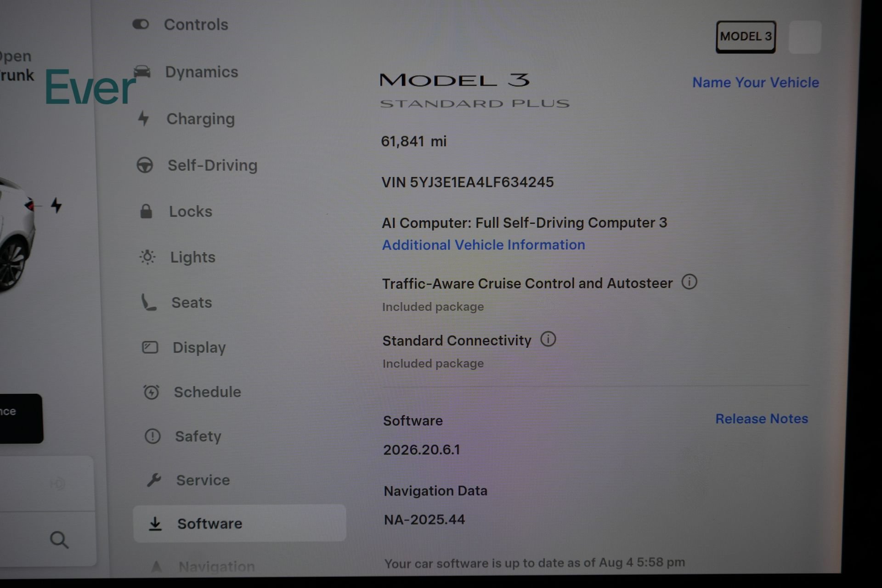Open Navigation settings label
Viewport: 882px width, 588px height.
click(x=217, y=566)
